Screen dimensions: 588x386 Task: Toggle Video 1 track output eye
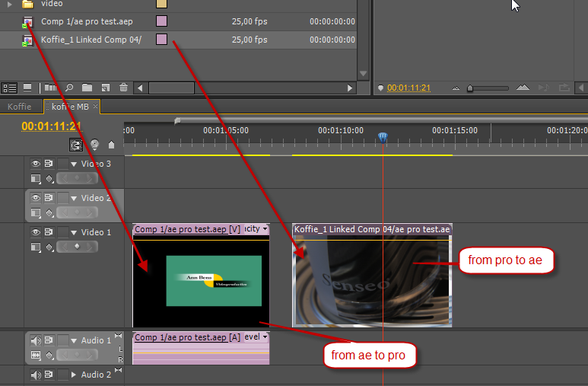tap(35, 232)
